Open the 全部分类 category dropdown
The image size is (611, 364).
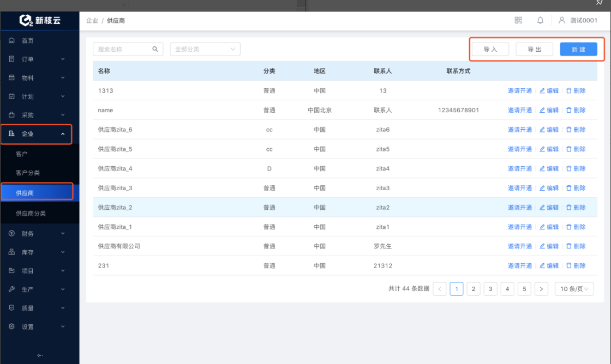(x=205, y=49)
